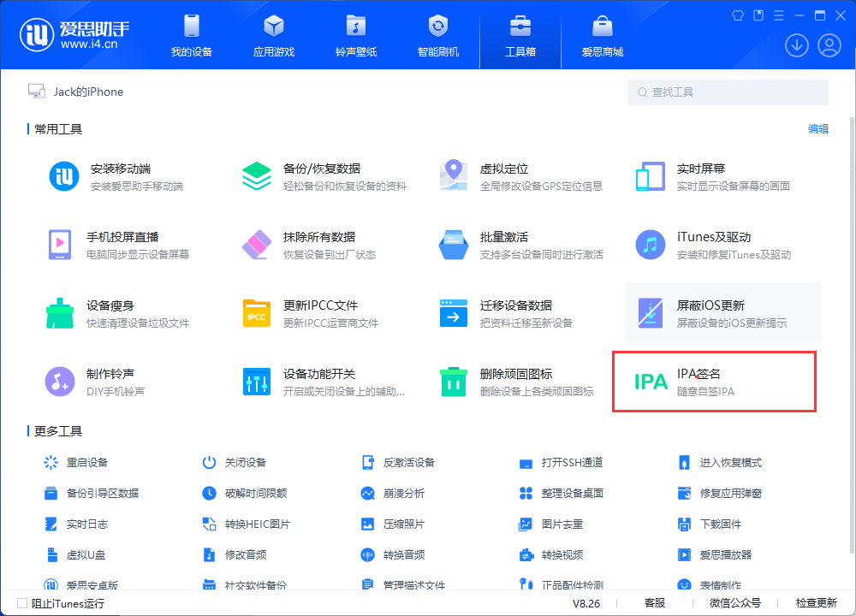The height and width of the screenshot is (616, 856).
Task: Open the 批量激活 icon
Action: (x=453, y=245)
